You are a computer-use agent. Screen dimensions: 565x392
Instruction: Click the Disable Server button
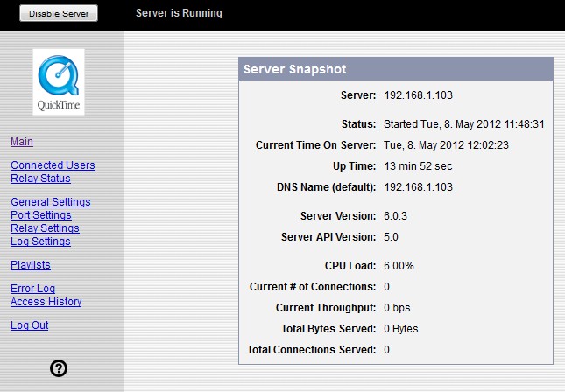[x=59, y=13]
